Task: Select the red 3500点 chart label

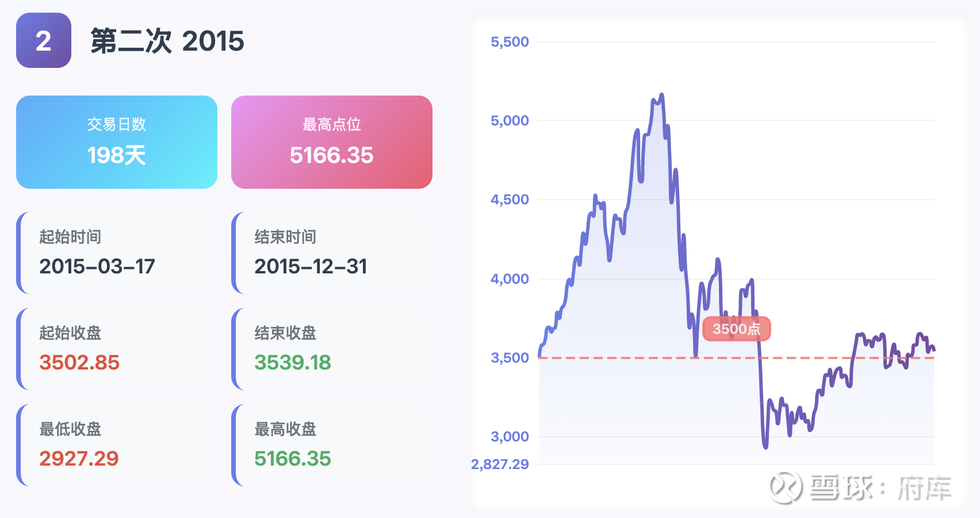Action: [736, 329]
